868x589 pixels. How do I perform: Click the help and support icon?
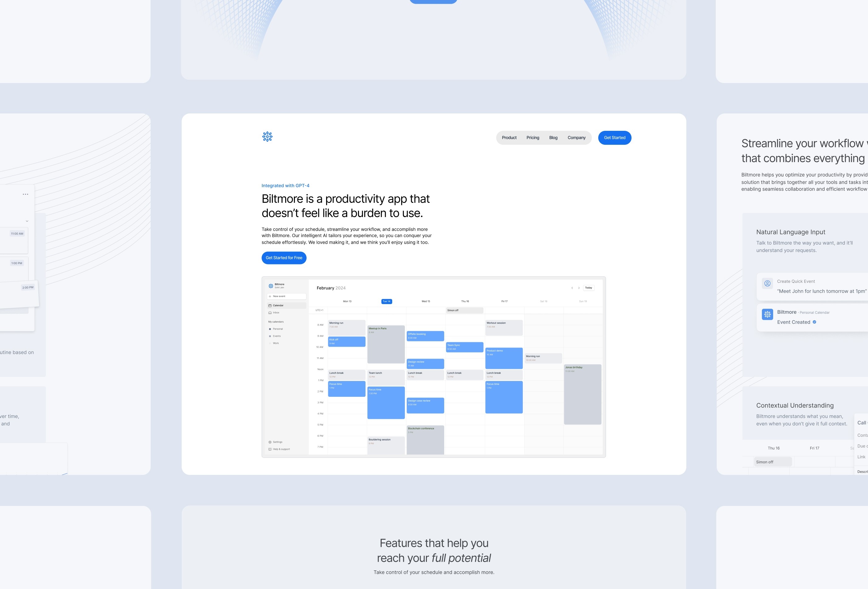click(270, 448)
